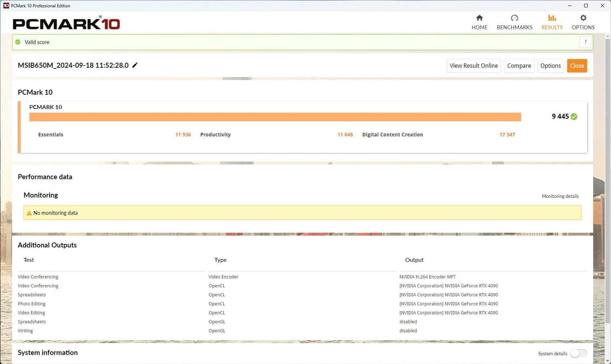Viewport: 611px width, 364px height.
Task: Click the Output column header
Action: click(x=414, y=260)
